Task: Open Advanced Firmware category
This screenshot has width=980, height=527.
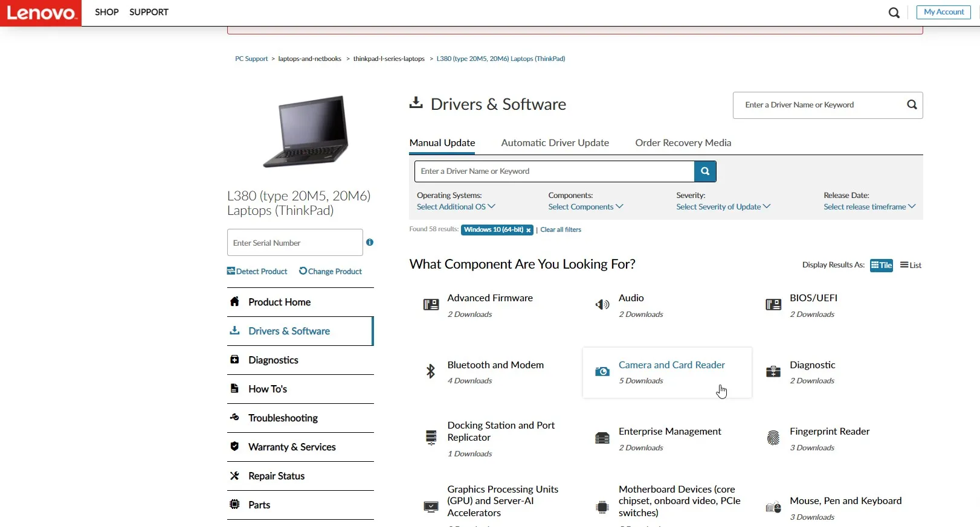Action: (490, 298)
